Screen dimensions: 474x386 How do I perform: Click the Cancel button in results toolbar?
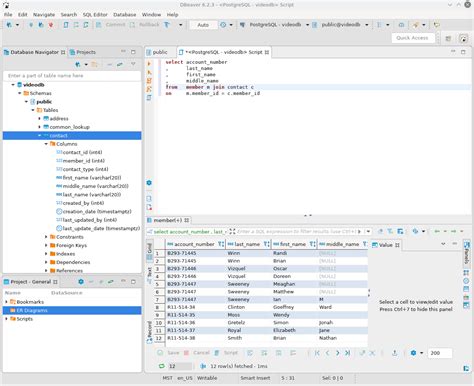[197, 353]
